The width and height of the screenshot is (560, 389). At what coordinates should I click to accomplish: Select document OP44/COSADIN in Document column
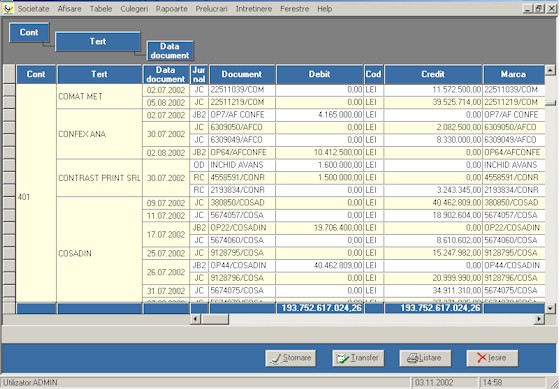tap(242, 265)
